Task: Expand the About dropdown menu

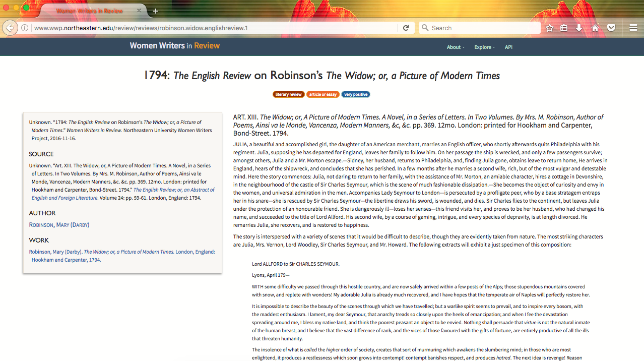Action: [x=456, y=47]
